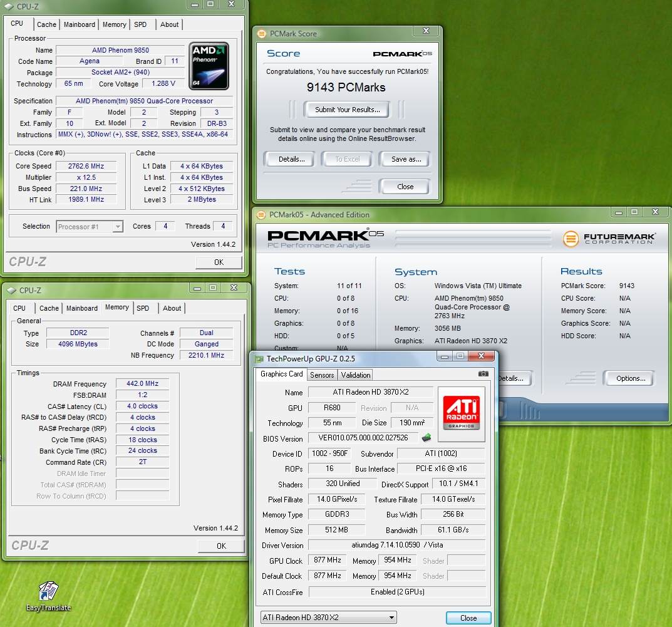This screenshot has width=672, height=627.
Task: Open the Processor #1 selection dropdown
Action: [x=90, y=226]
